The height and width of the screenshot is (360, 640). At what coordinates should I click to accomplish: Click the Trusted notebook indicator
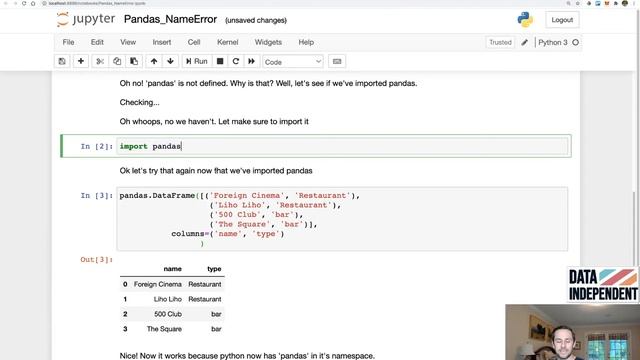500,42
